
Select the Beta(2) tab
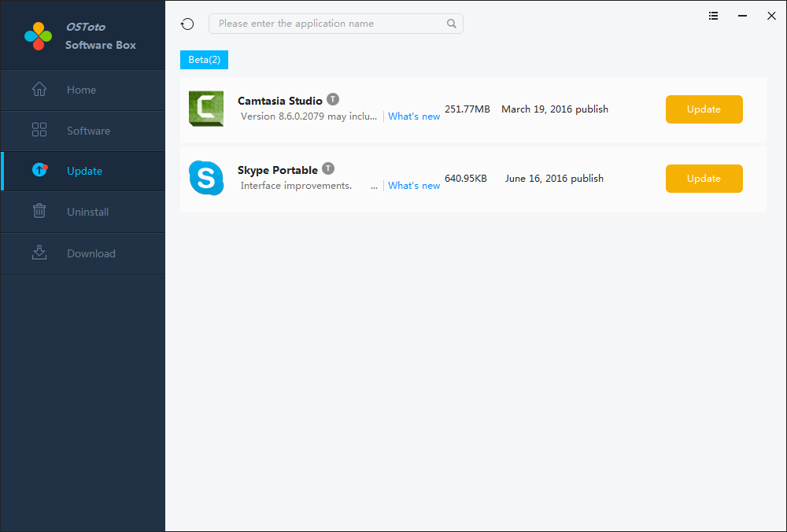tap(205, 60)
